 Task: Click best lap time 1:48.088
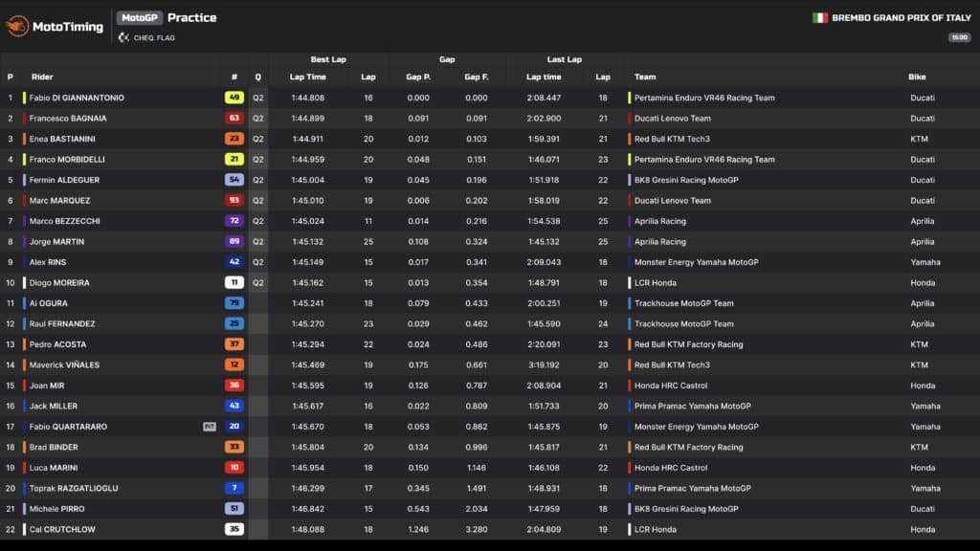[308, 530]
